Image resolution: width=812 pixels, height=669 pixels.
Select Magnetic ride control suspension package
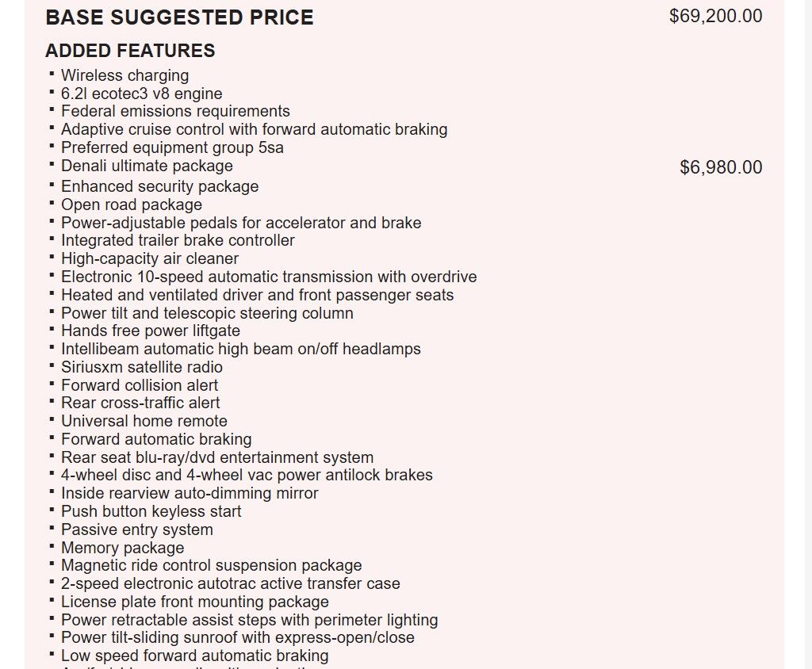point(211,565)
